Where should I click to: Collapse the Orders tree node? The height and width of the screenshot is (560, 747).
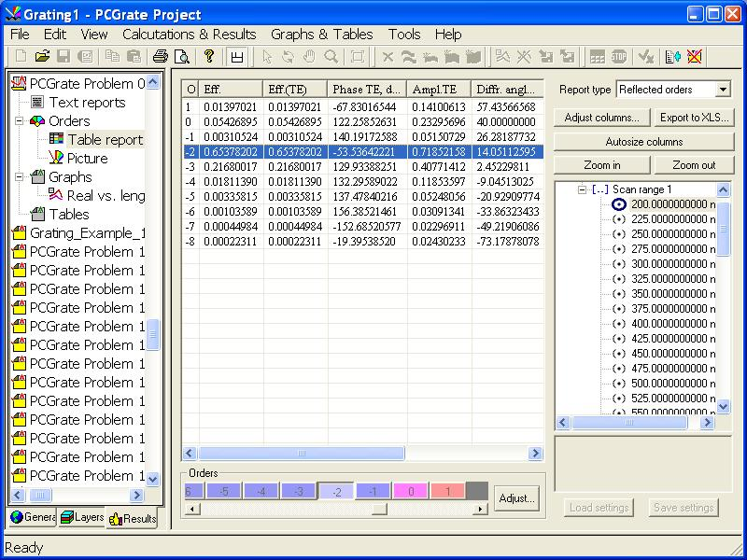tap(19, 121)
